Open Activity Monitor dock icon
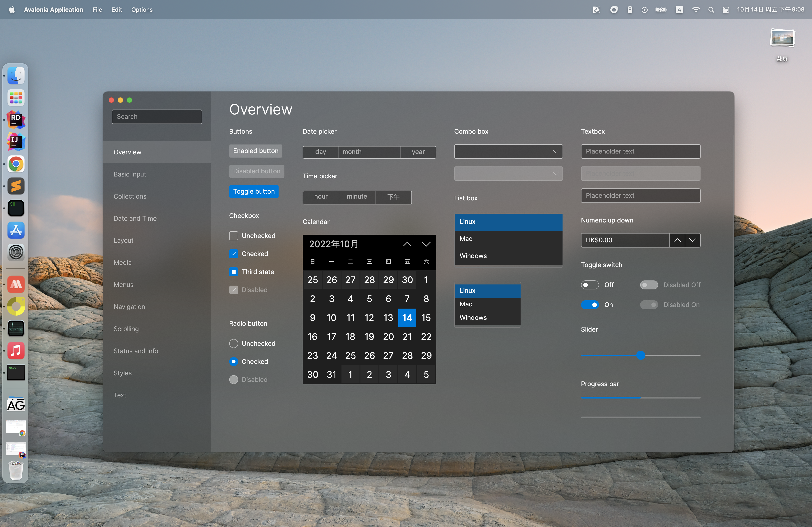Viewport: 812px width, 527px height. click(x=16, y=329)
